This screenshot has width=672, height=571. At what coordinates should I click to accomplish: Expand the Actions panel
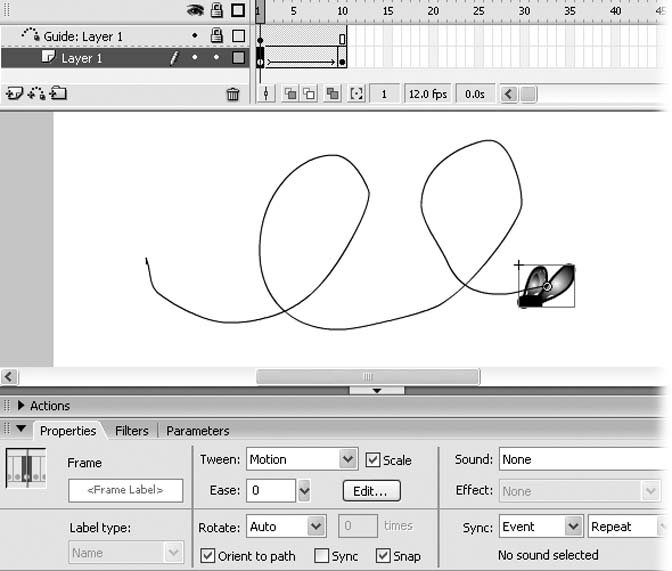tap(21, 406)
